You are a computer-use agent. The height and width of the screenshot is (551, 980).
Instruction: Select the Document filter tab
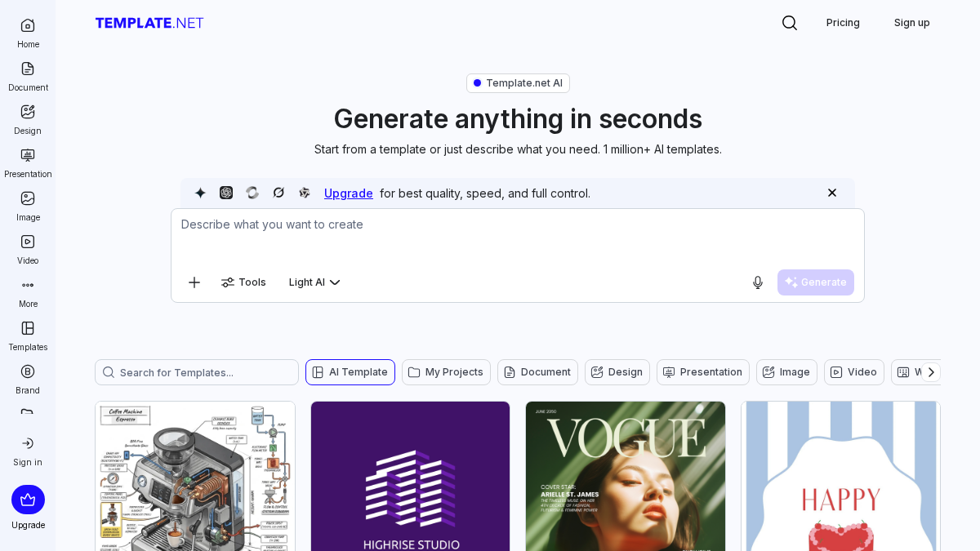537,372
